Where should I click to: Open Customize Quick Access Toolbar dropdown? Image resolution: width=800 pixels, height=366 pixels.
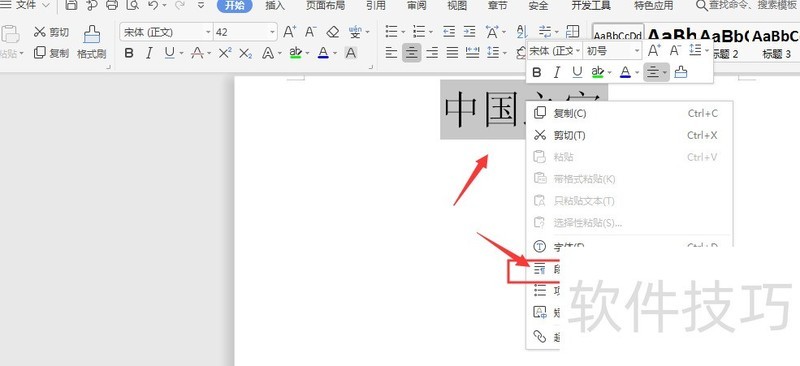[x=201, y=6]
